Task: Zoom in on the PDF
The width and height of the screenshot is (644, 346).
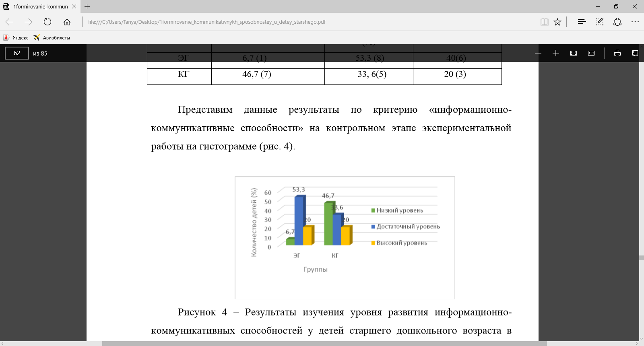Action: pos(556,53)
